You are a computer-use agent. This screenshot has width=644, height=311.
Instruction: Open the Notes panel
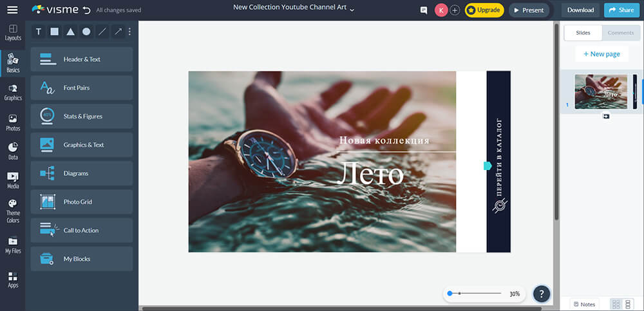click(585, 305)
